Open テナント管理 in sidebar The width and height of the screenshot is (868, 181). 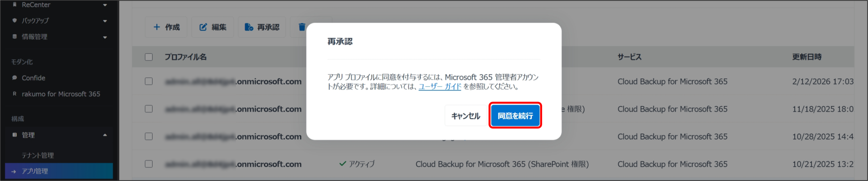(x=38, y=155)
